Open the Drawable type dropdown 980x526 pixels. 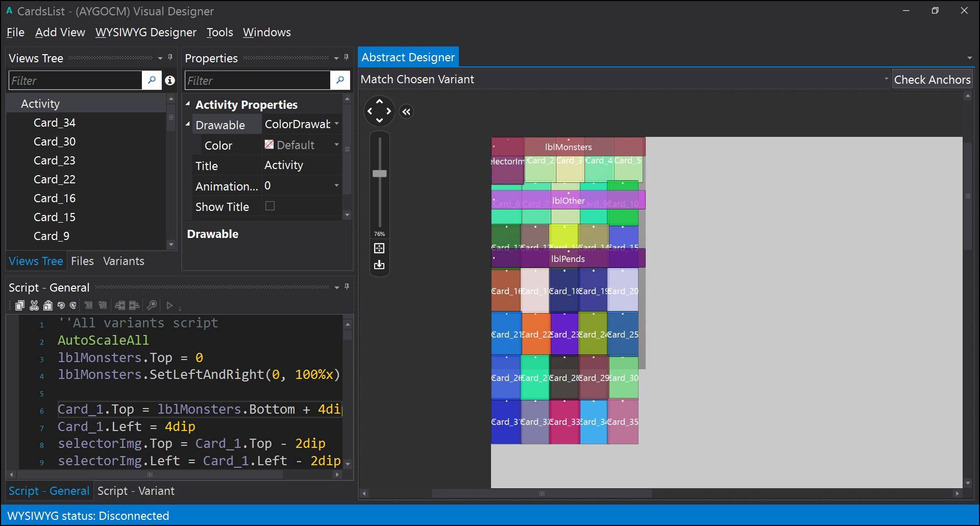(x=337, y=124)
